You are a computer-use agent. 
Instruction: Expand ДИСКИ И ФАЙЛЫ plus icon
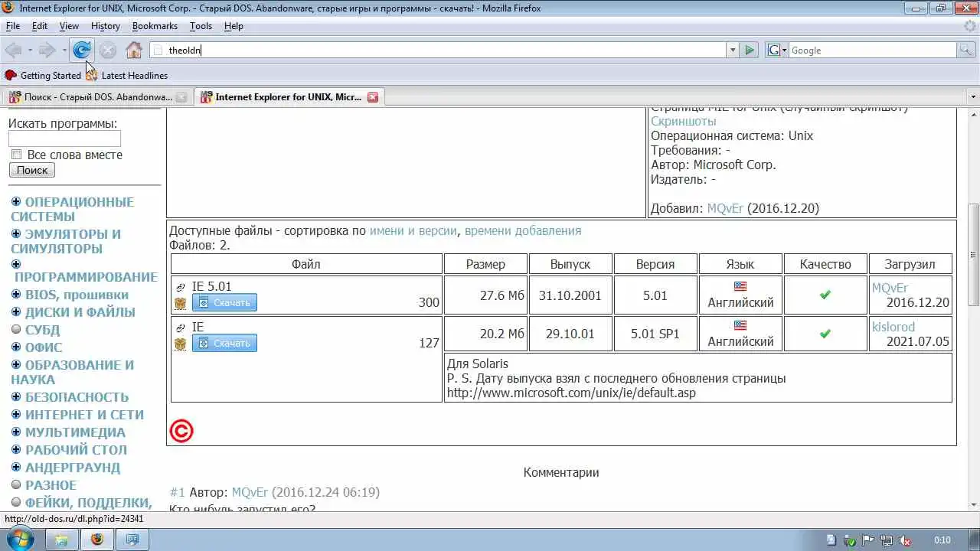16,312
